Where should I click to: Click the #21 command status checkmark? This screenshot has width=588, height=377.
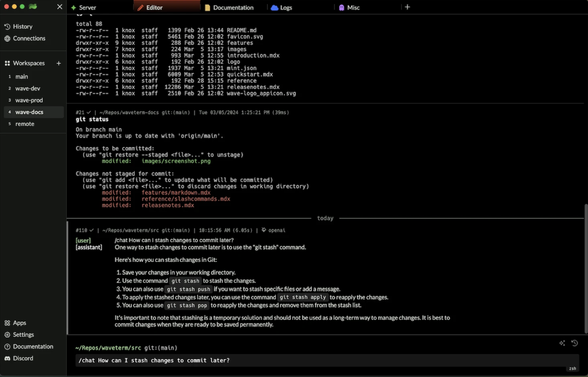tap(89, 112)
